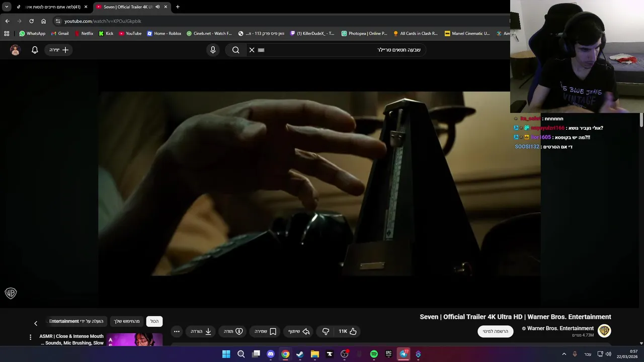Select the הכול filter chip
The image size is (644, 362).
pyautogui.click(x=154, y=321)
